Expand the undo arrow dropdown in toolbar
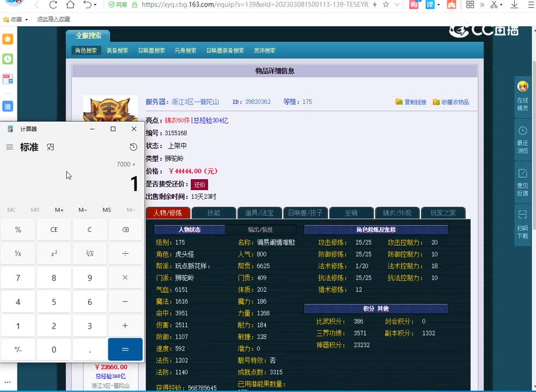 coord(95,5)
